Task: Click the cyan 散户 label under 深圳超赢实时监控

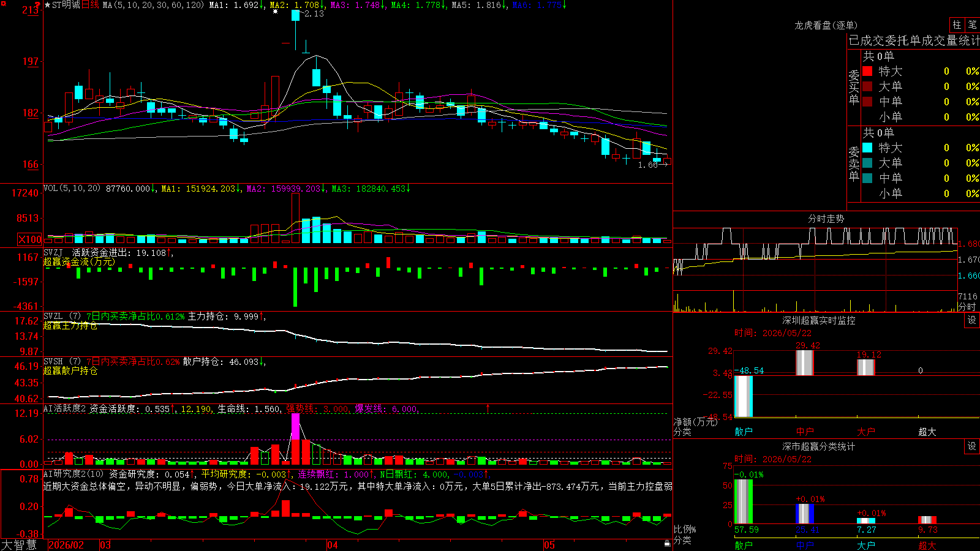Action: pos(744,432)
